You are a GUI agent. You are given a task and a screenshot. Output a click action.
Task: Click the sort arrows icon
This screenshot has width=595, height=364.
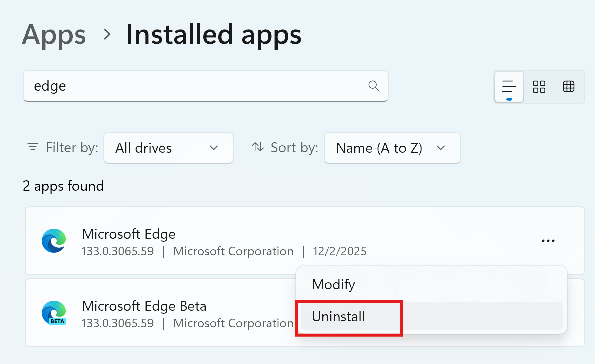(258, 147)
